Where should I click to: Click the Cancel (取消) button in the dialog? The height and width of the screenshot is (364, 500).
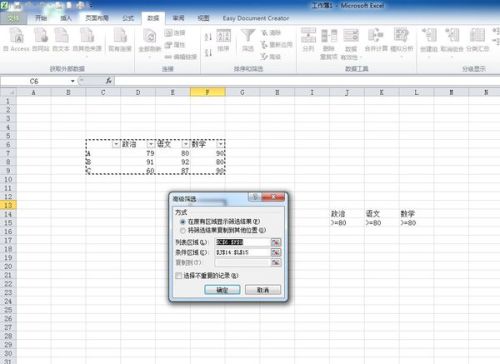click(263, 290)
